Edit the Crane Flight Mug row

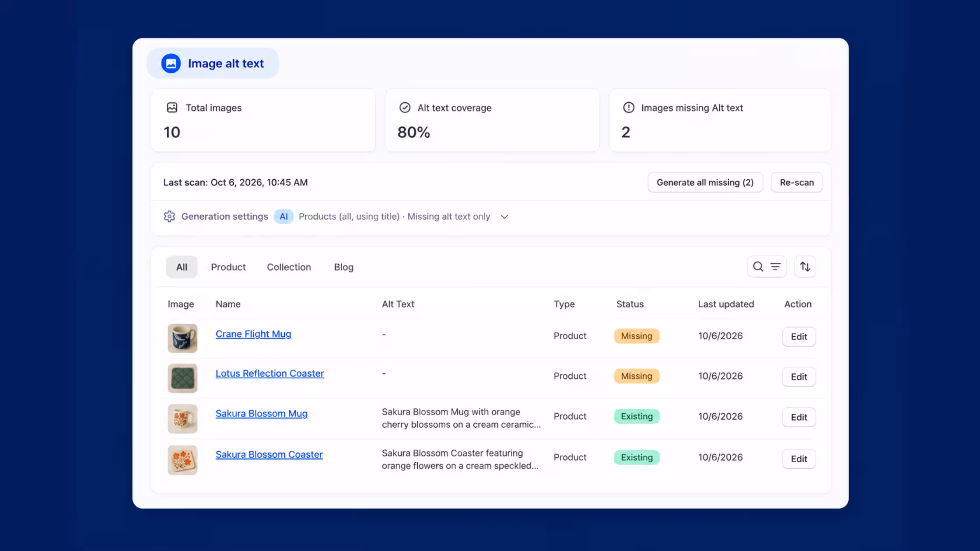[x=798, y=337]
